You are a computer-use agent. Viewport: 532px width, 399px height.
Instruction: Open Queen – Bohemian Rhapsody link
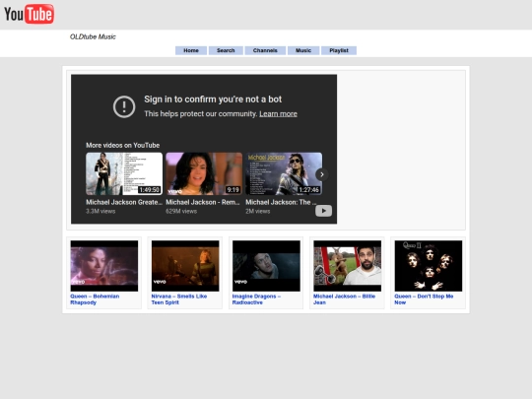click(x=95, y=299)
